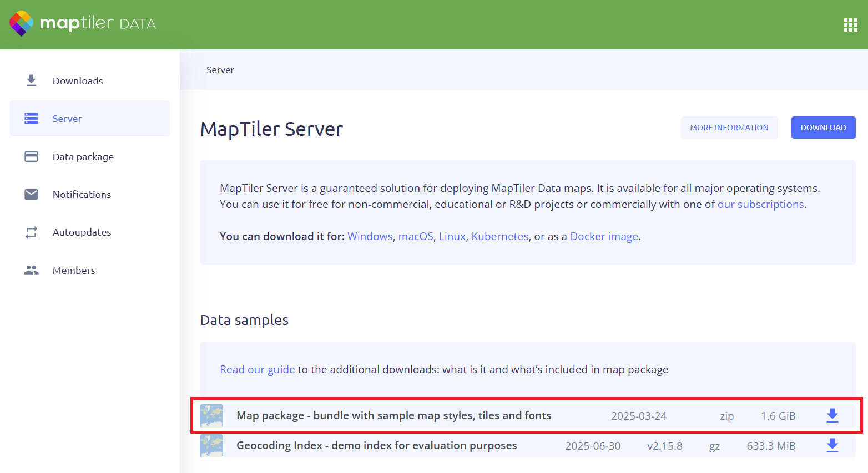
Task: Click the MORE INFORMATION button
Action: coord(729,128)
